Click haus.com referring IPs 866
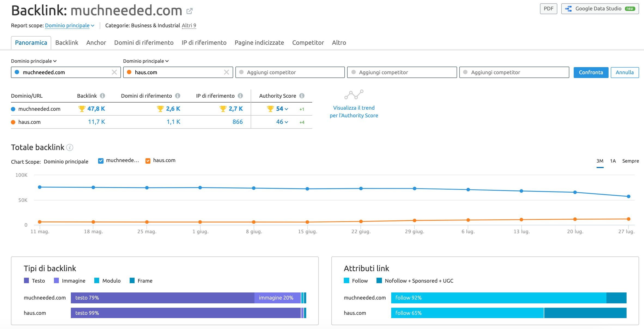The height and width of the screenshot is (329, 644). pos(238,122)
